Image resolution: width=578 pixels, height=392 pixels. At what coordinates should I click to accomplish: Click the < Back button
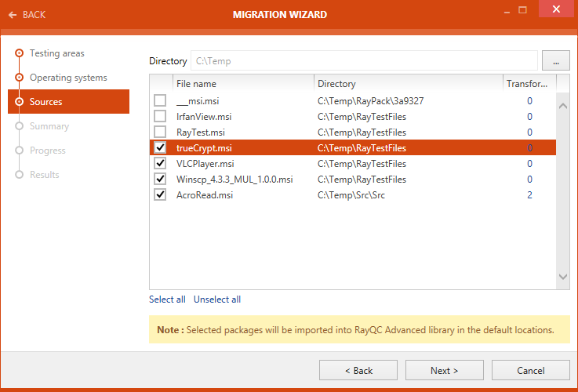(x=358, y=370)
